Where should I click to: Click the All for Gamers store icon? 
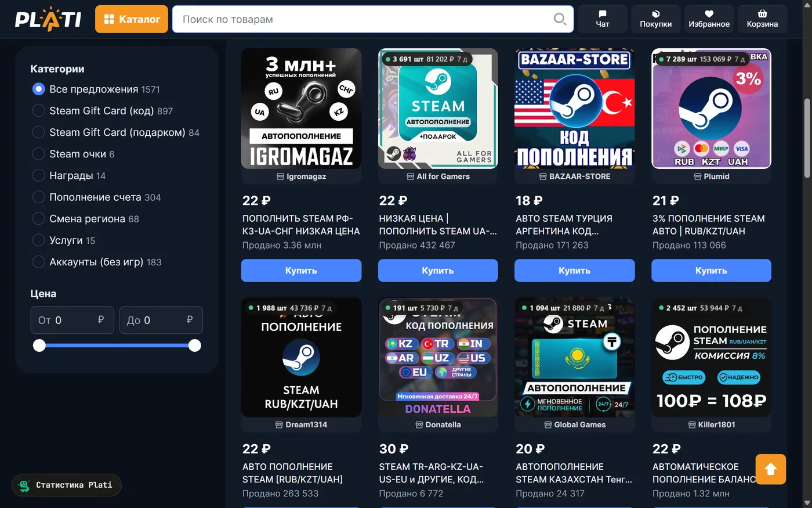[x=411, y=176]
